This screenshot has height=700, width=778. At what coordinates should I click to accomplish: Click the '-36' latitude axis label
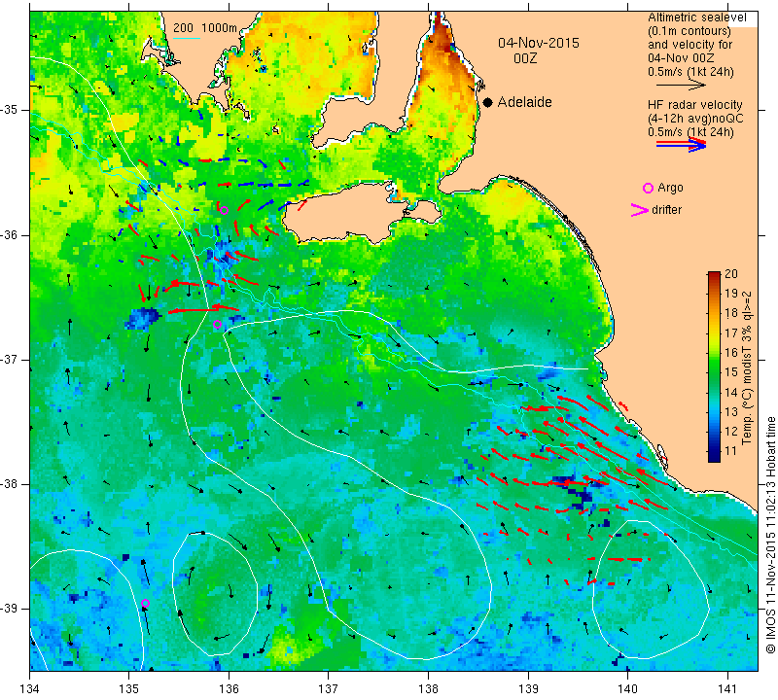(x=10, y=234)
